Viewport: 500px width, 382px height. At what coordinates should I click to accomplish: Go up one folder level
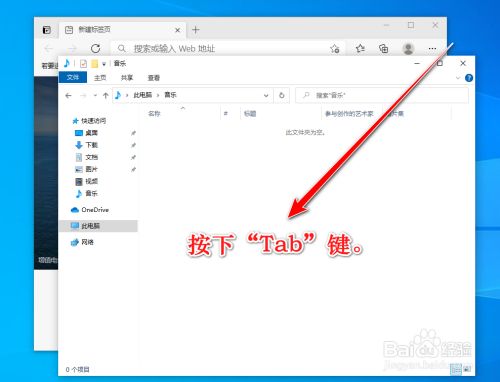click(106, 96)
